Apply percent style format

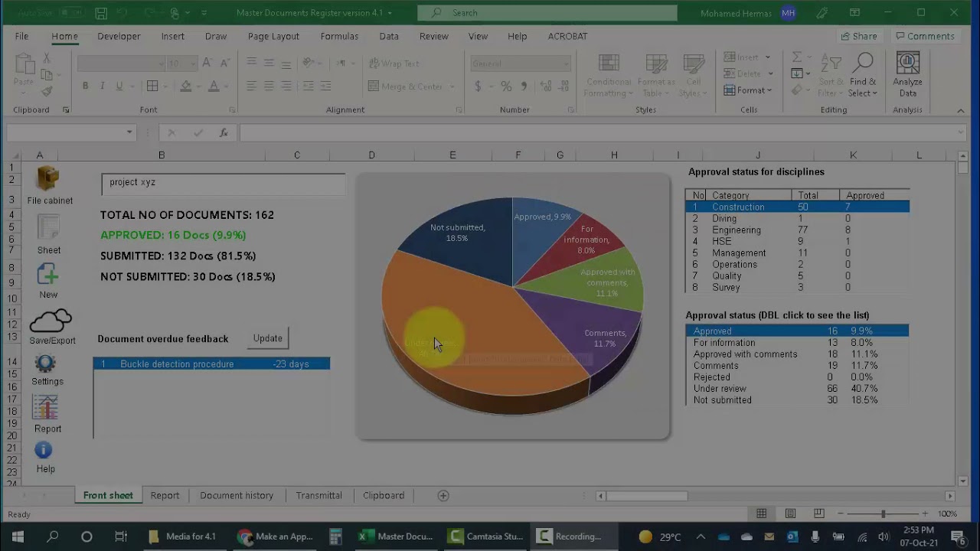click(x=506, y=86)
